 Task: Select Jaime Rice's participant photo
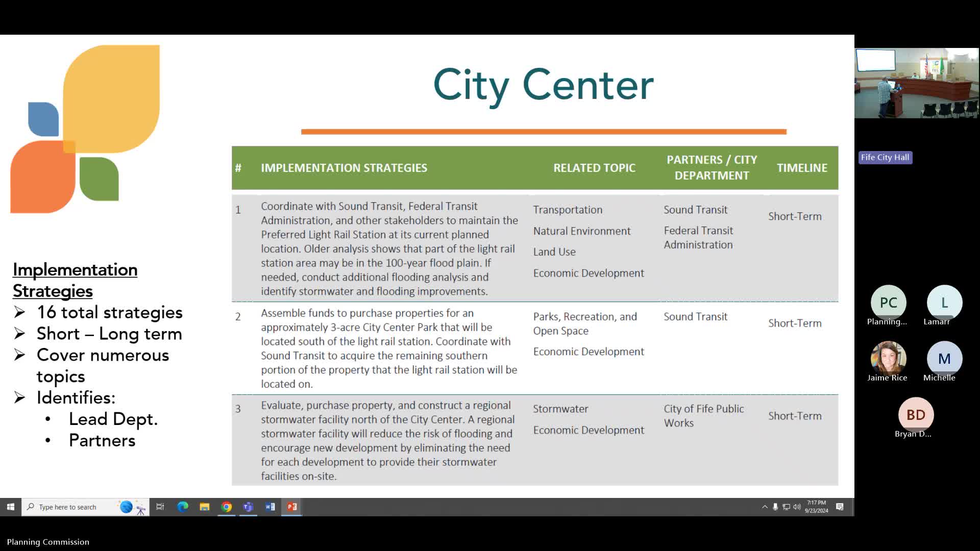(888, 358)
